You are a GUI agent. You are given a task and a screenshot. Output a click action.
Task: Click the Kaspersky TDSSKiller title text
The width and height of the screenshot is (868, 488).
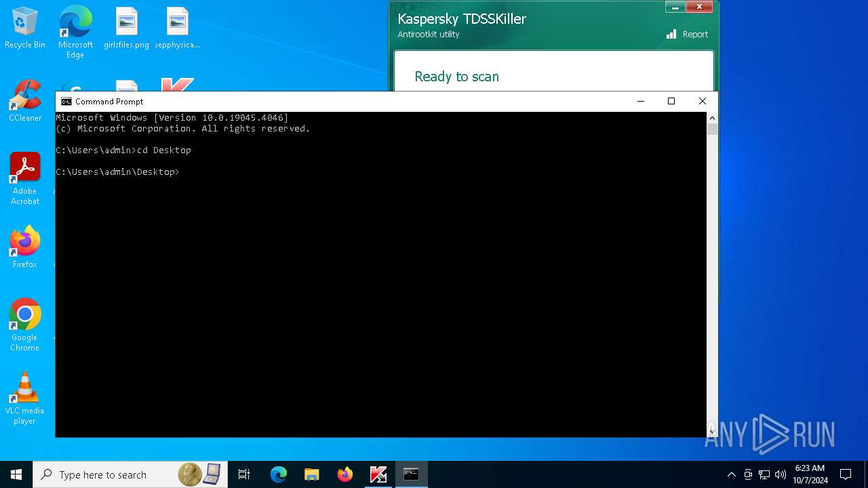[462, 19]
